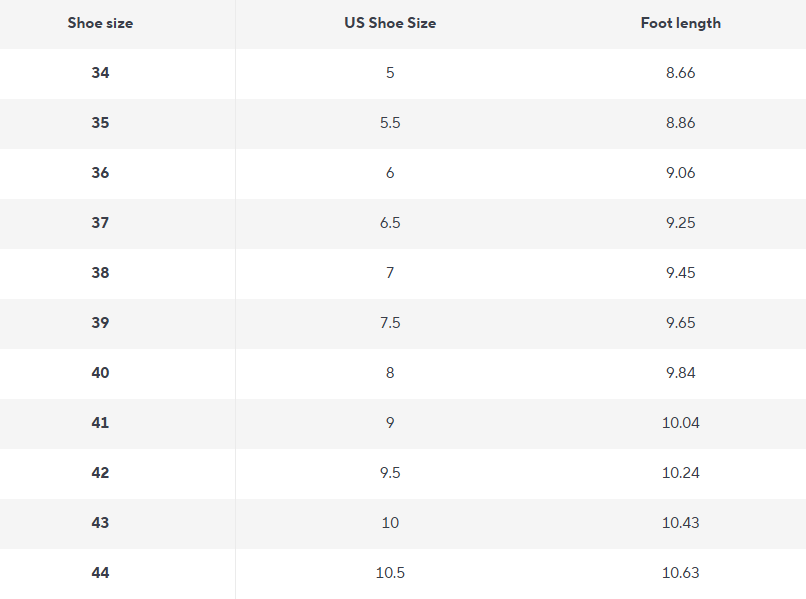Click the foot length value 9.84
The image size is (806, 599).
tap(680, 373)
